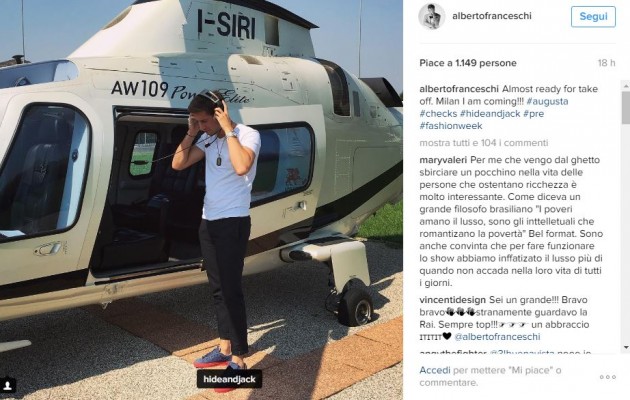Open the #fashionweek hashtag link

(451, 126)
